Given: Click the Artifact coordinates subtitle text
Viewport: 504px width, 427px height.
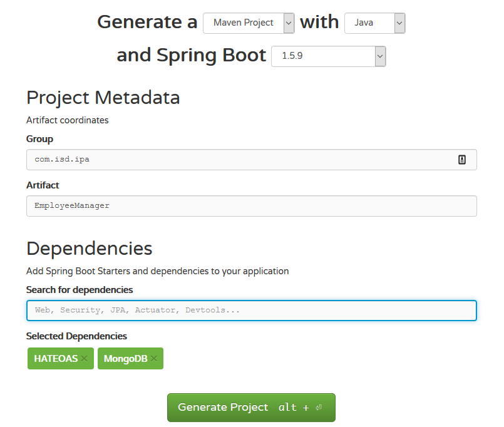Looking at the screenshot, I should pyautogui.click(x=67, y=120).
